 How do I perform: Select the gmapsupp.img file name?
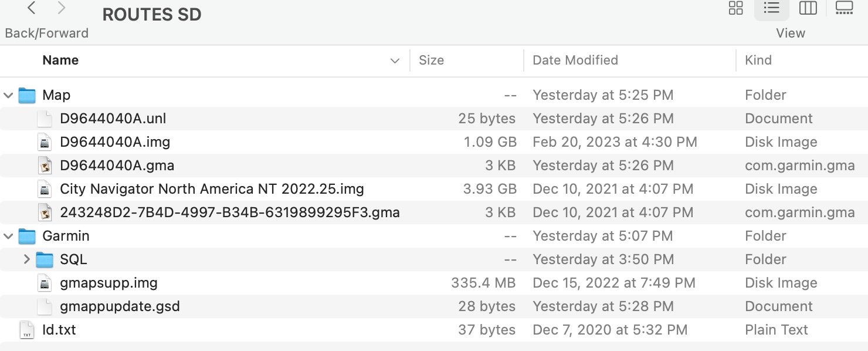point(108,283)
